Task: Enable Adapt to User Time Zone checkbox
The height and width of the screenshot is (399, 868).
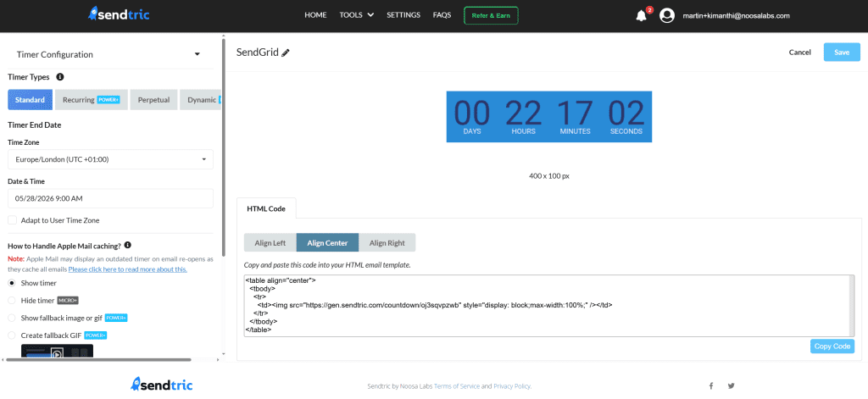Action: click(x=12, y=220)
